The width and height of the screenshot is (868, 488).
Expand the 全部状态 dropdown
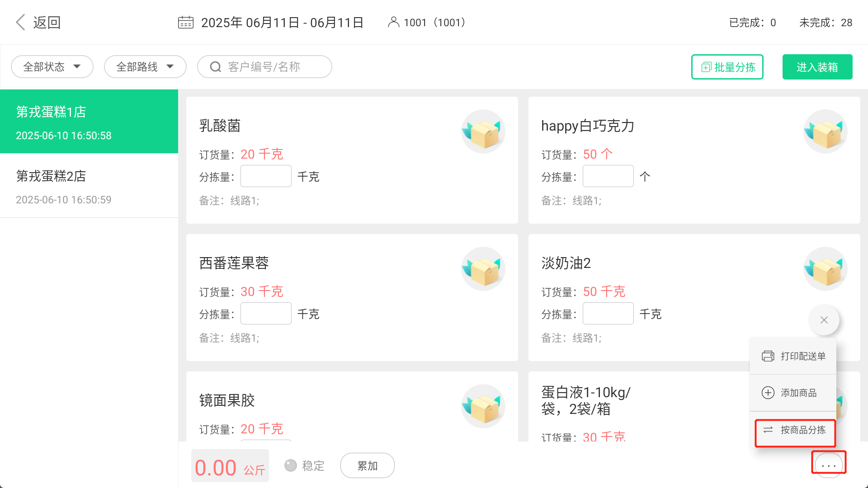pyautogui.click(x=52, y=67)
